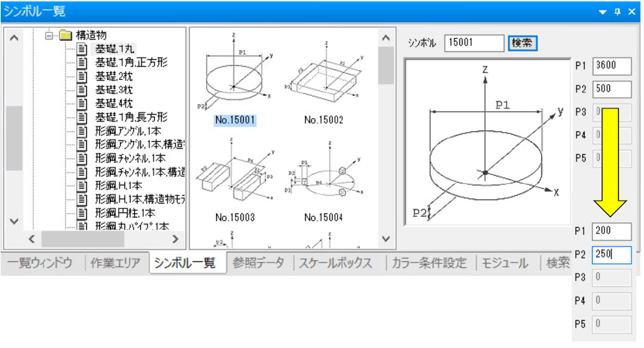Viewport: 644px width, 348px height.
Task: Click thumbnail list scroll up arrow
Action: coord(386,38)
